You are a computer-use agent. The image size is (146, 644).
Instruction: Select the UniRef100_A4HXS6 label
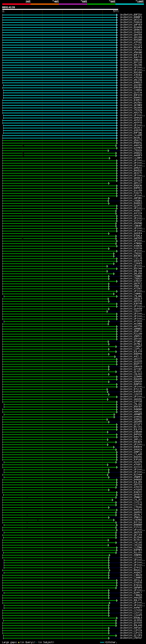pyautogui.click(x=131, y=145)
